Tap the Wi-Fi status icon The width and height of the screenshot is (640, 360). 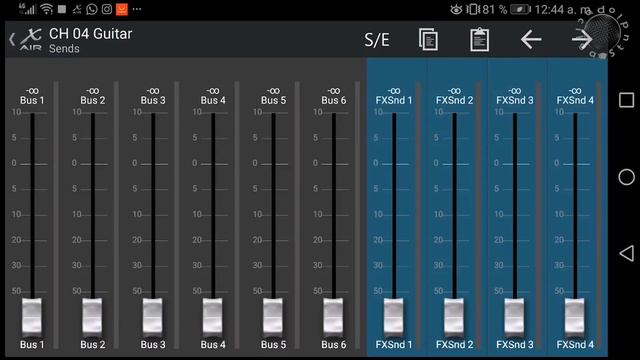[47, 9]
